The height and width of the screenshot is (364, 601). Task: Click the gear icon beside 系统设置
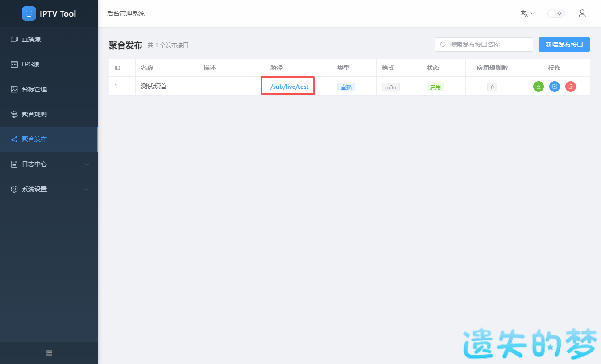tap(14, 189)
